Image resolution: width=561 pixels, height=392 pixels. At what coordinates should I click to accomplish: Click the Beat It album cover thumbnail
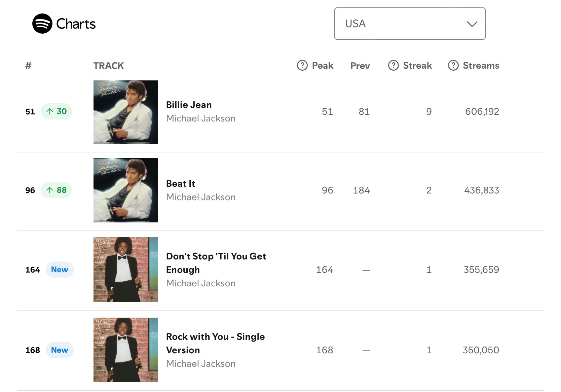click(126, 190)
